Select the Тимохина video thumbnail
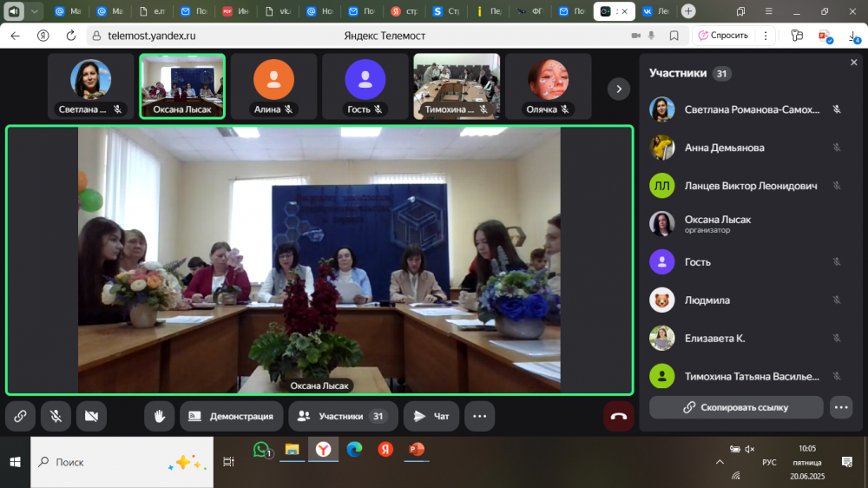The width and height of the screenshot is (868, 488). (457, 86)
